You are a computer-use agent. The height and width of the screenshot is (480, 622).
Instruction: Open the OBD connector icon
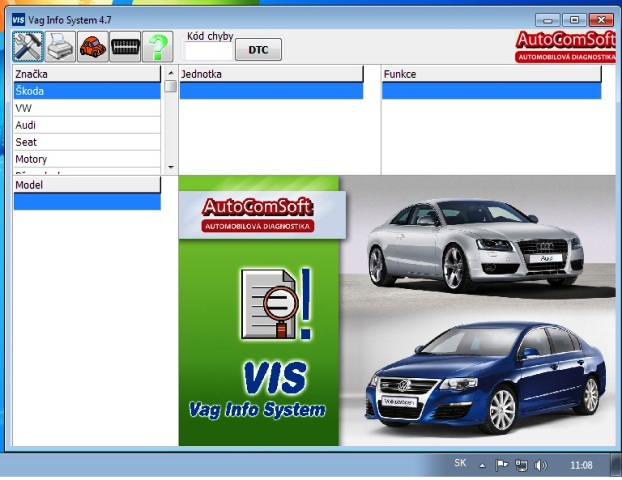pyautogui.click(x=125, y=47)
